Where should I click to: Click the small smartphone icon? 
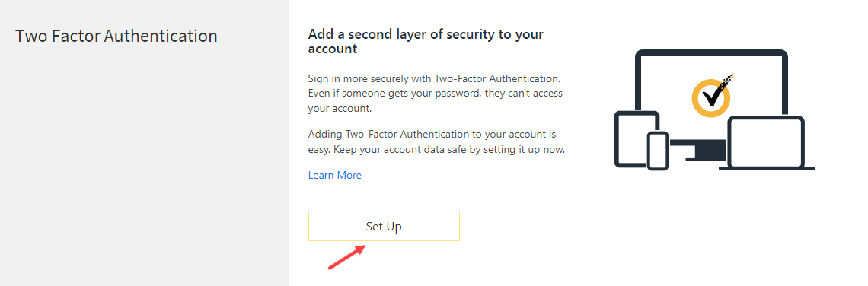(x=658, y=151)
